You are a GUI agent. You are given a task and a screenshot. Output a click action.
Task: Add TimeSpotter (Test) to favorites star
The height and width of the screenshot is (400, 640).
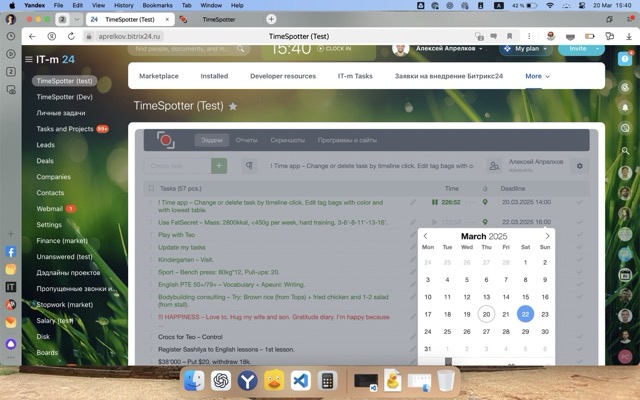click(x=233, y=106)
